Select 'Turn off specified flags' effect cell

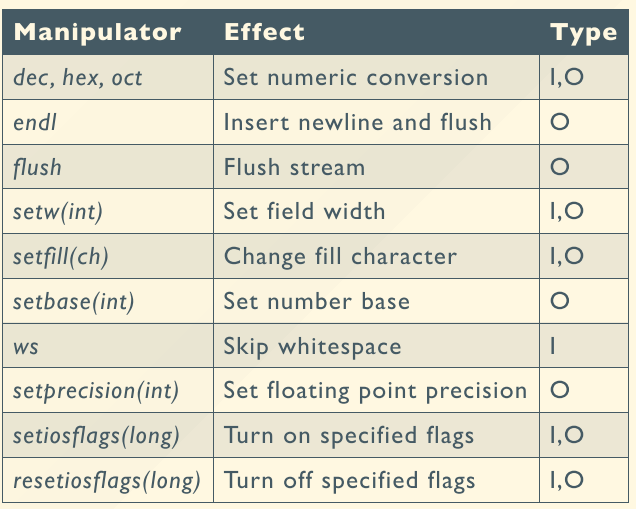pyautogui.click(x=350, y=481)
